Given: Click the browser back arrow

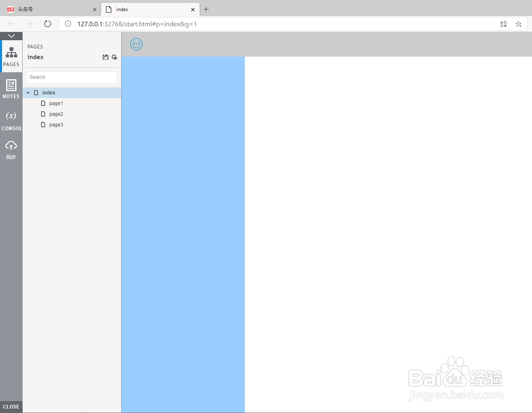Looking at the screenshot, I should coord(12,24).
